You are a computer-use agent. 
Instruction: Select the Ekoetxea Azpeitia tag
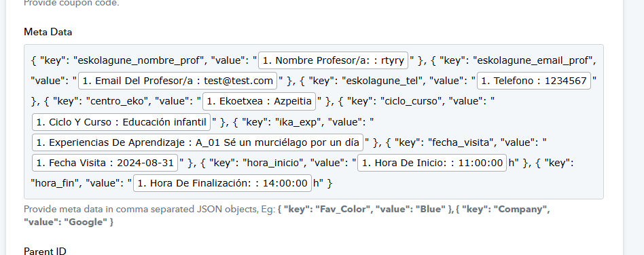point(259,101)
